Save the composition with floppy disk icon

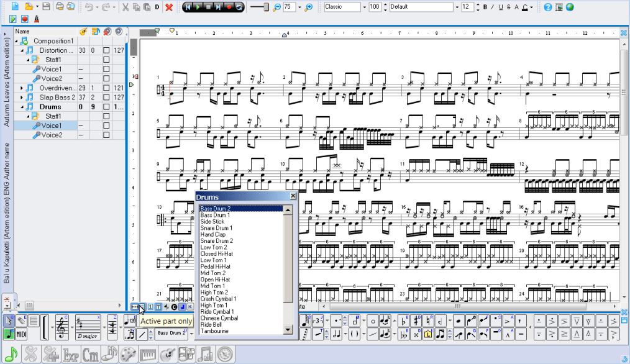point(46,6)
